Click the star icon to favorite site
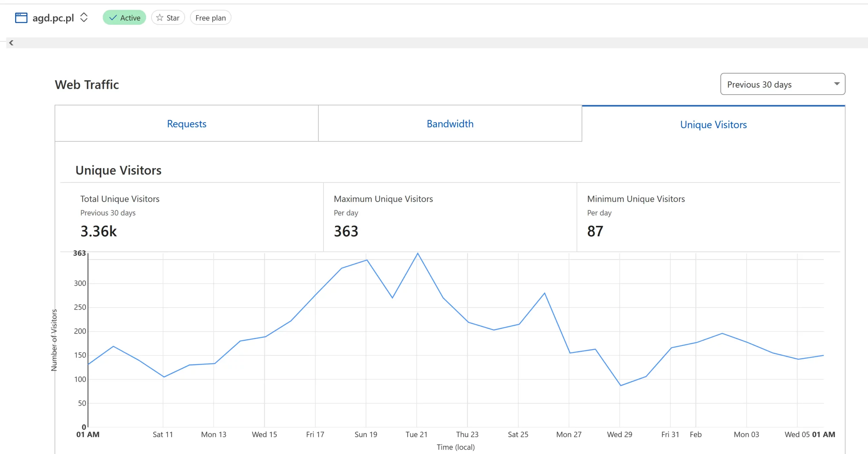This screenshot has height=454, width=868. coord(160,18)
